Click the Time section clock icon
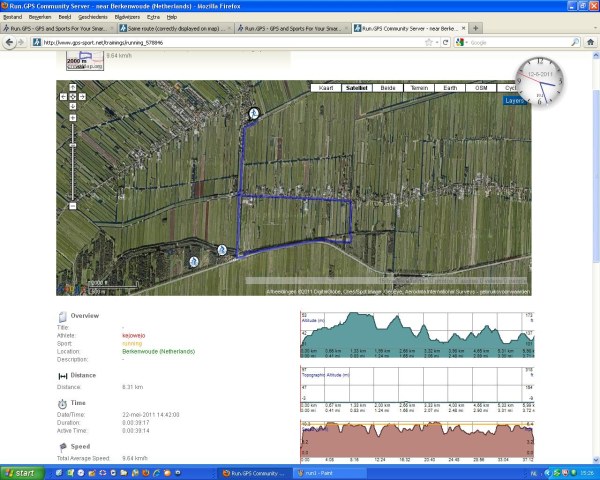Viewport: 600px width, 480px height. (63, 402)
